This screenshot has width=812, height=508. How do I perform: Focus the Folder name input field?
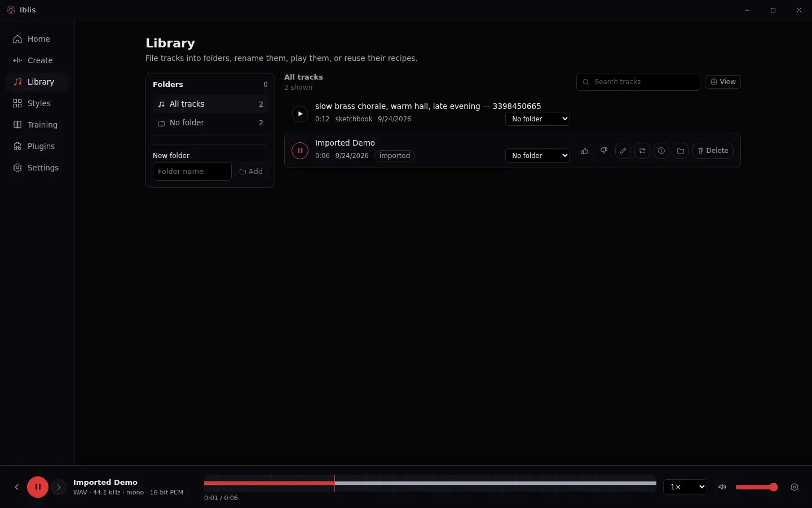pos(192,172)
